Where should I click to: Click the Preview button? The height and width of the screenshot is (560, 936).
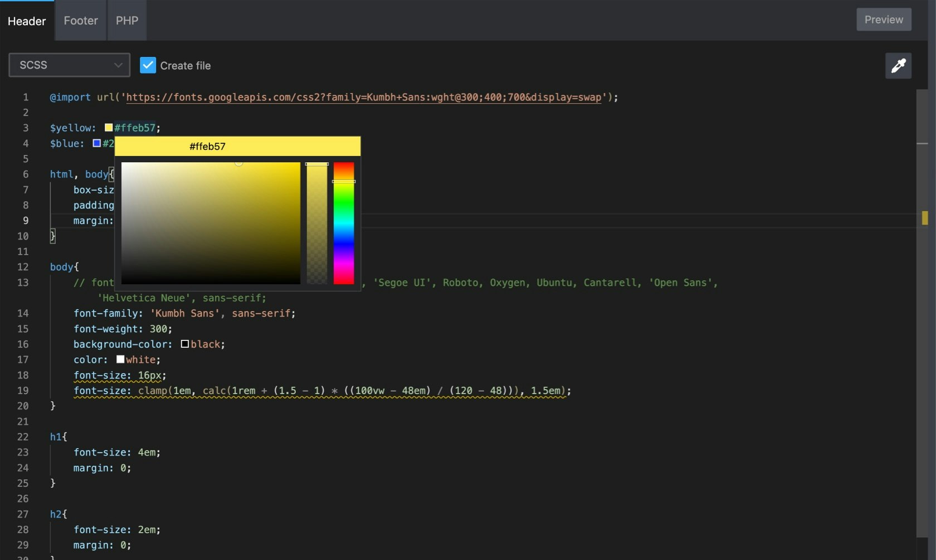[x=884, y=19]
